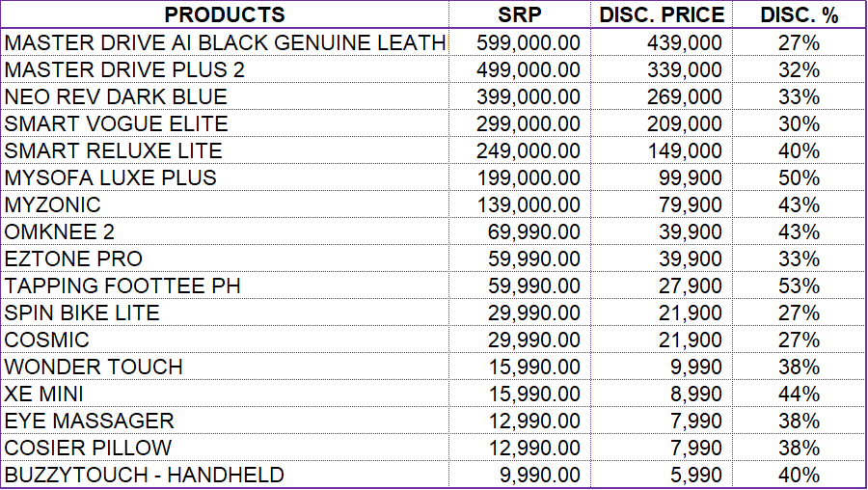Image resolution: width=868 pixels, height=490 pixels.
Task: Click discounted price 9,990
Action: click(662, 367)
